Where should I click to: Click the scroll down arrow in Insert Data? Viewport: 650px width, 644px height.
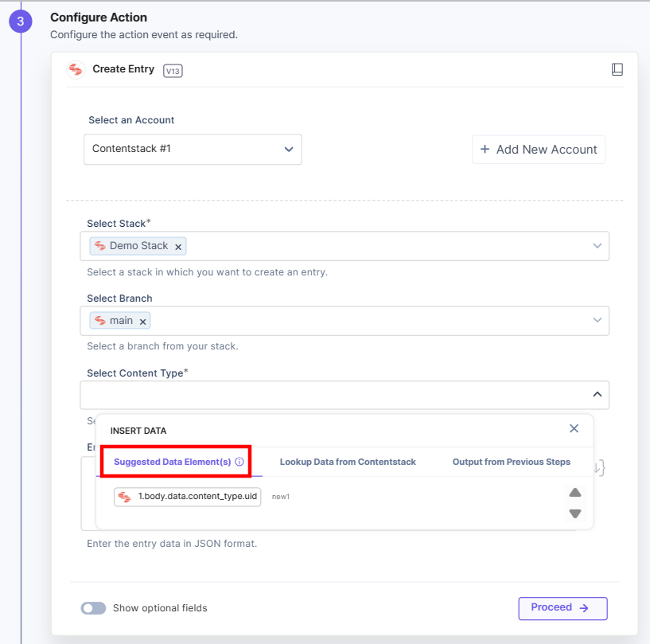(x=575, y=514)
